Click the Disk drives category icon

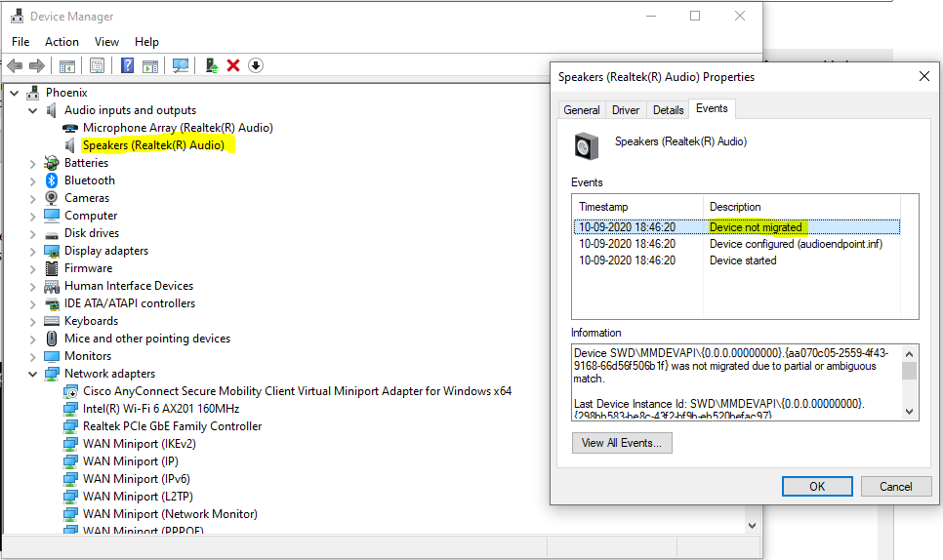point(52,234)
